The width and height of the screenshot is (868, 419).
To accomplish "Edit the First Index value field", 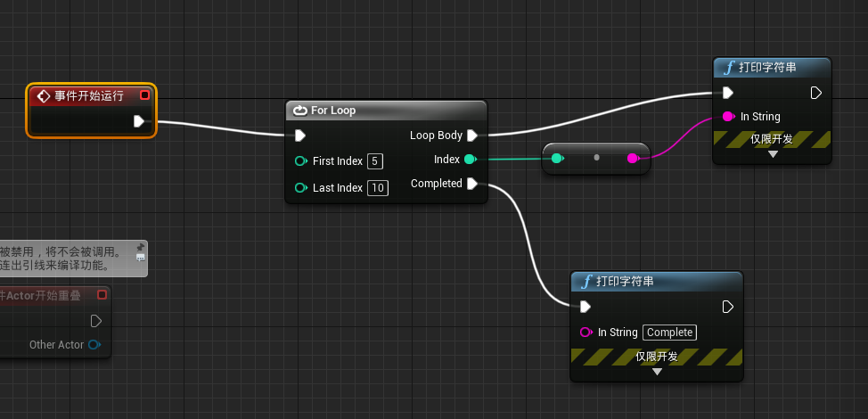I will click(x=375, y=161).
